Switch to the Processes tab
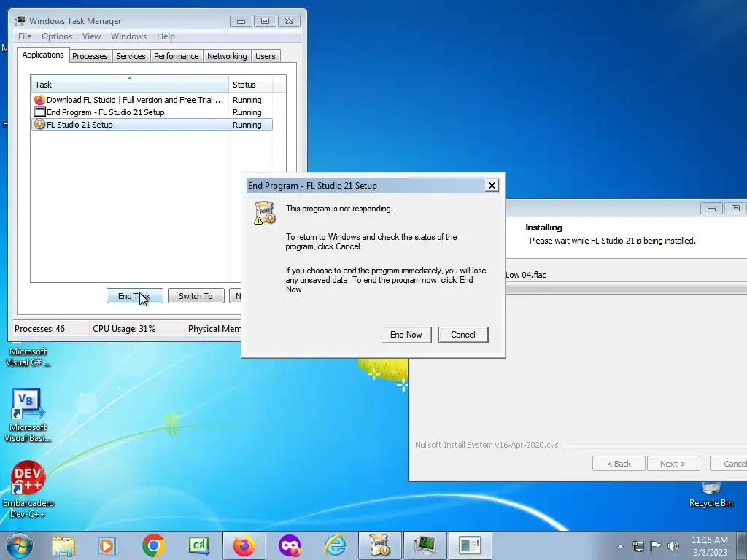The width and height of the screenshot is (747, 560). (90, 56)
